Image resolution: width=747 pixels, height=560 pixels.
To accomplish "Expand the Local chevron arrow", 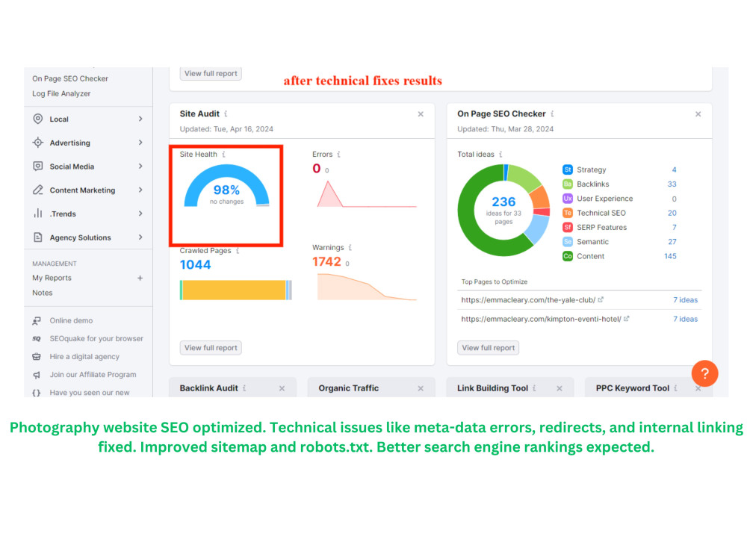I will click(x=140, y=119).
